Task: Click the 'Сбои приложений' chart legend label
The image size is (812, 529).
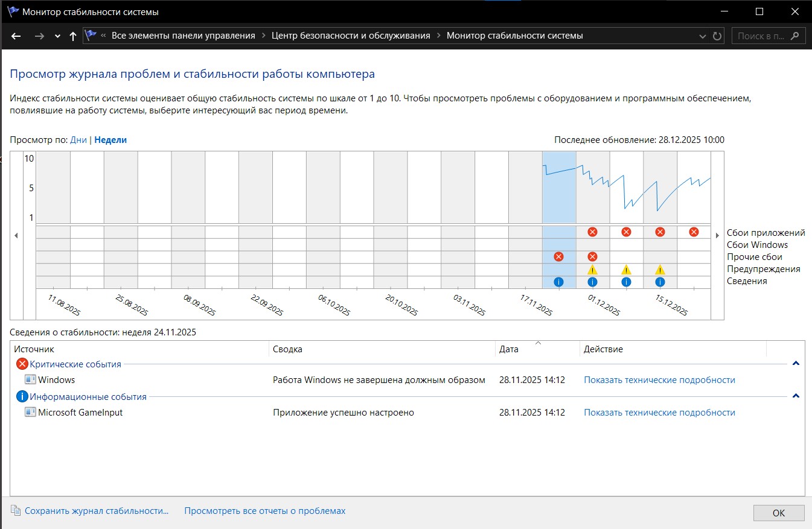Action: coord(766,233)
